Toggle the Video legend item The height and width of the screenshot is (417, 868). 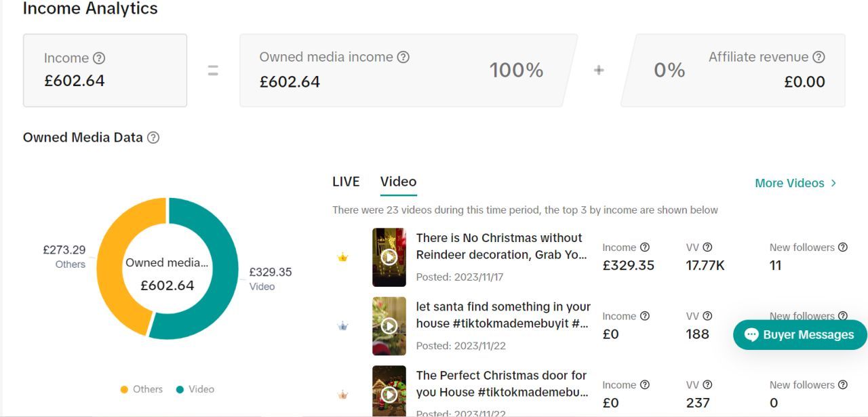[x=195, y=389]
